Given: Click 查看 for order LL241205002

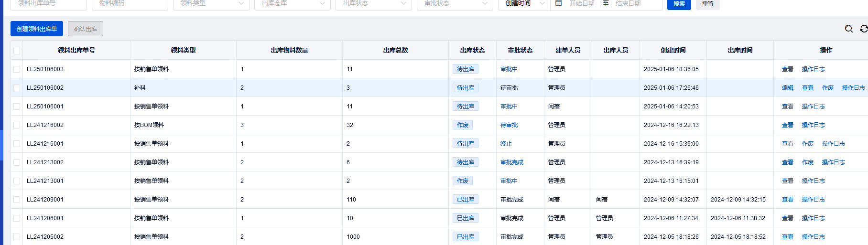Looking at the screenshot, I should 787,237.
